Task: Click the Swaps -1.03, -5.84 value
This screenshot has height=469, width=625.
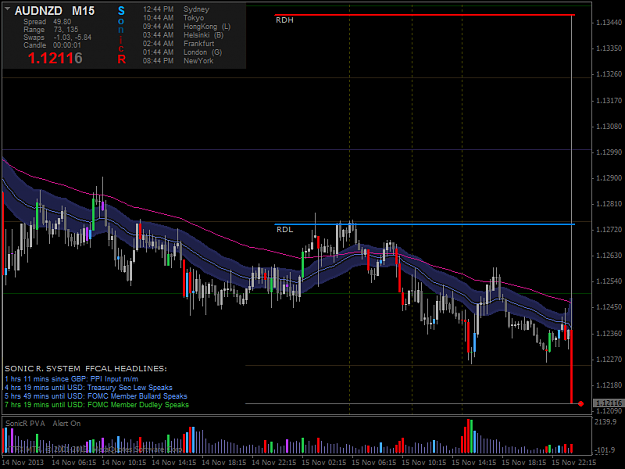Action: (x=72, y=37)
